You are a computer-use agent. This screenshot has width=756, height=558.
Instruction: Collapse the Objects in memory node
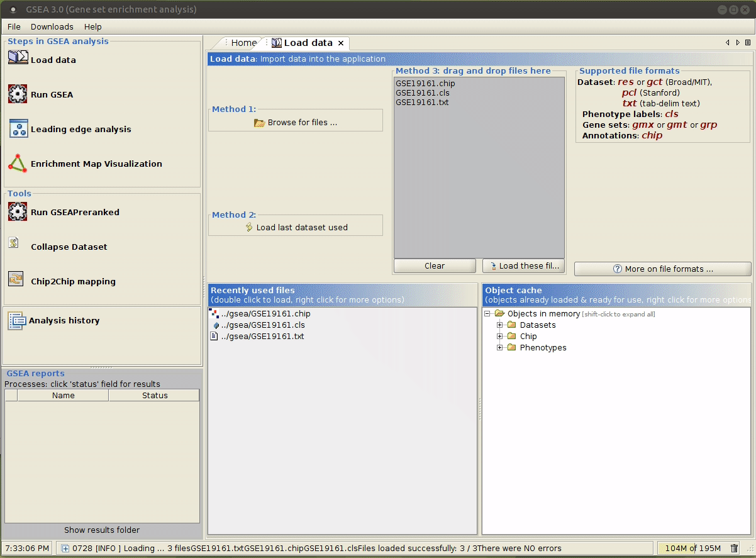click(488, 314)
